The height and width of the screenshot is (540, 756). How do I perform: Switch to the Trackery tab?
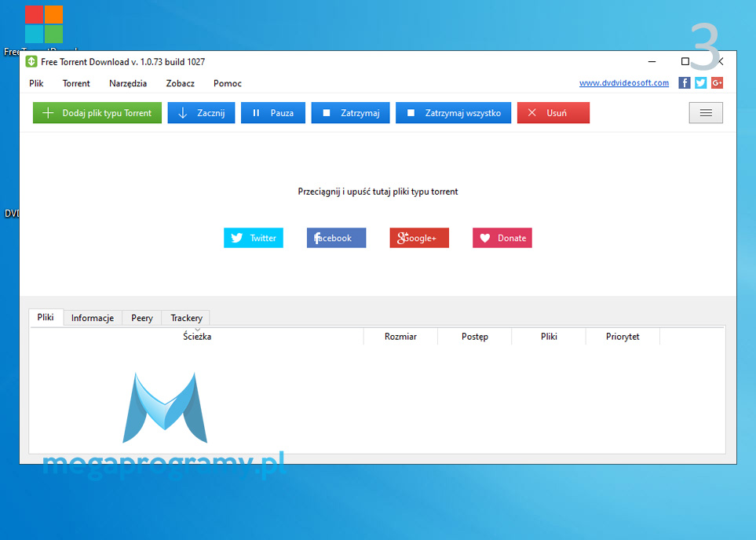point(186,318)
